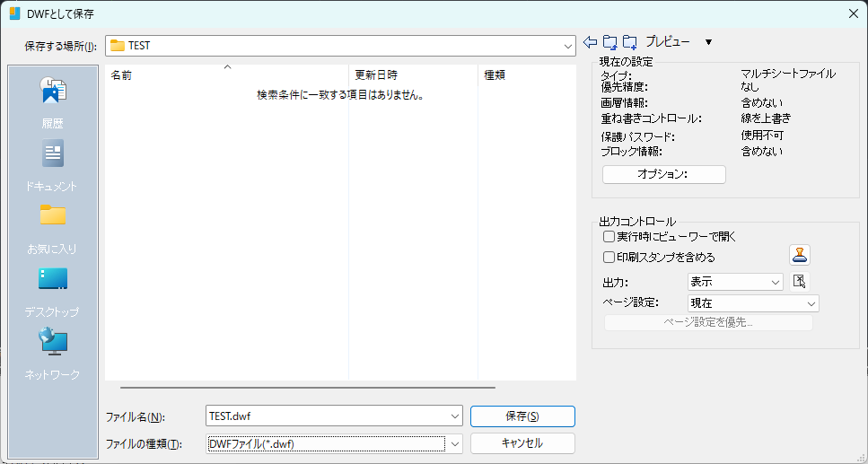Click the DWF dialog title icon
This screenshot has height=464, width=868.
(x=14, y=13)
